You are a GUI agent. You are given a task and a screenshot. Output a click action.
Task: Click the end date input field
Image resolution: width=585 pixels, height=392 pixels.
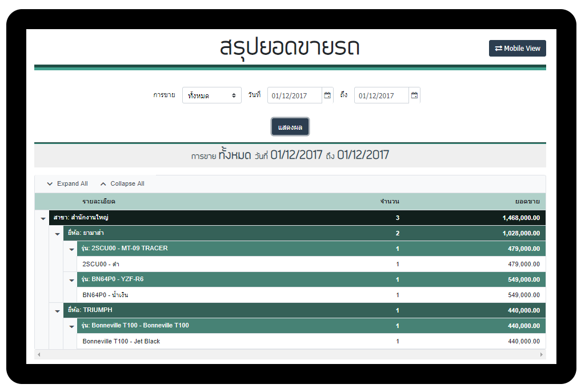pos(381,95)
